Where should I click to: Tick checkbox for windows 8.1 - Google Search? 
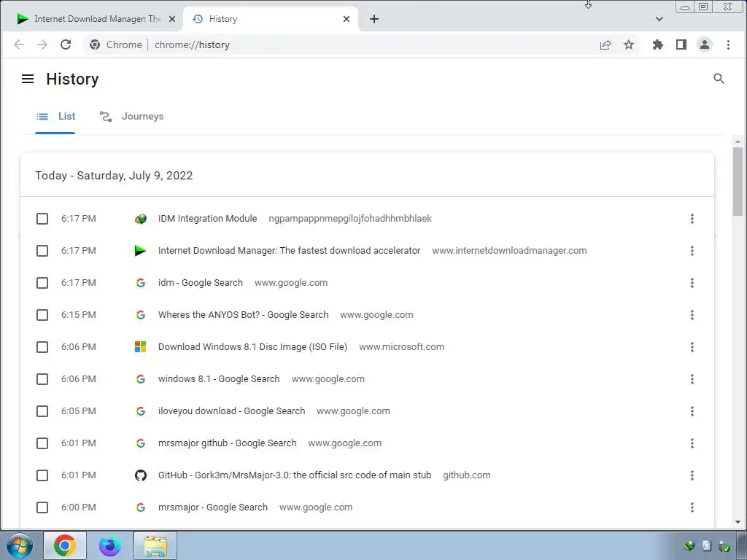[42, 379]
